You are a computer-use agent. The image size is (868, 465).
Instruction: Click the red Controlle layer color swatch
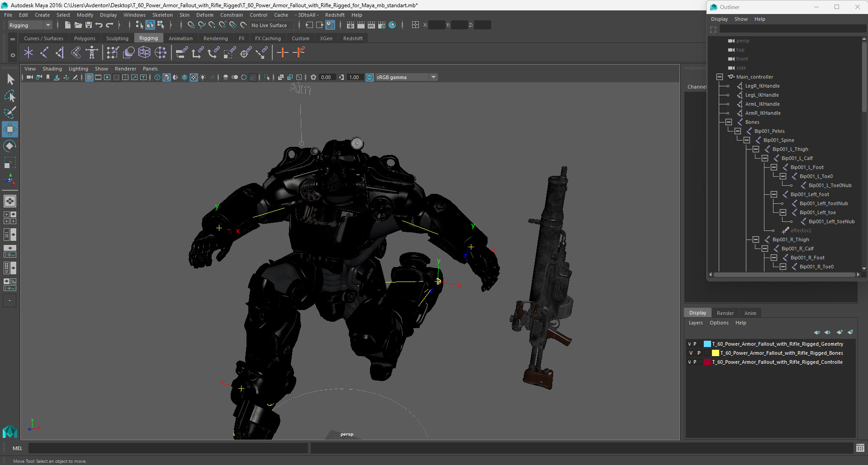[x=707, y=362]
